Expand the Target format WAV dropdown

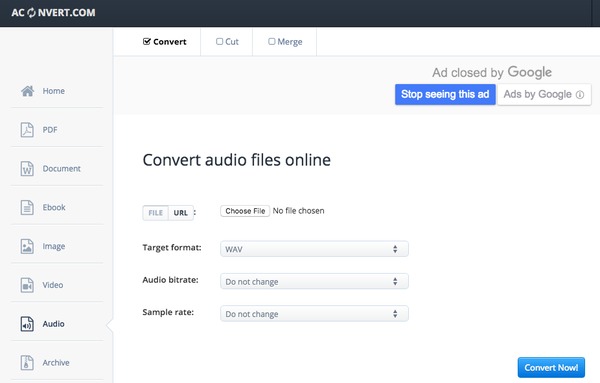point(314,249)
